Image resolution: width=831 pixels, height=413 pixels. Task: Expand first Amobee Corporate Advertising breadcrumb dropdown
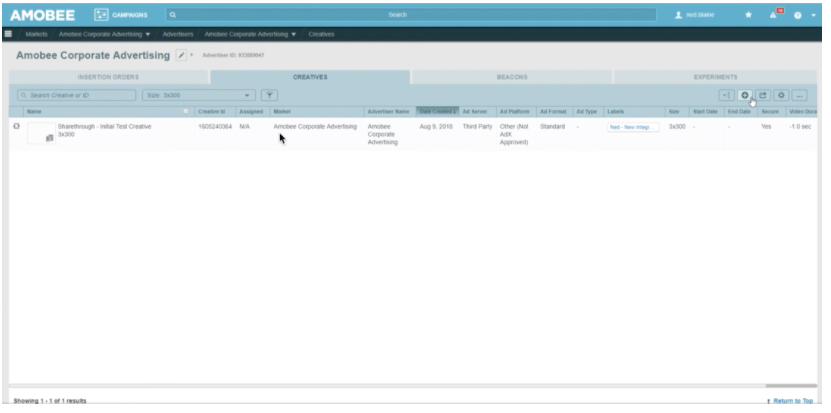click(148, 34)
